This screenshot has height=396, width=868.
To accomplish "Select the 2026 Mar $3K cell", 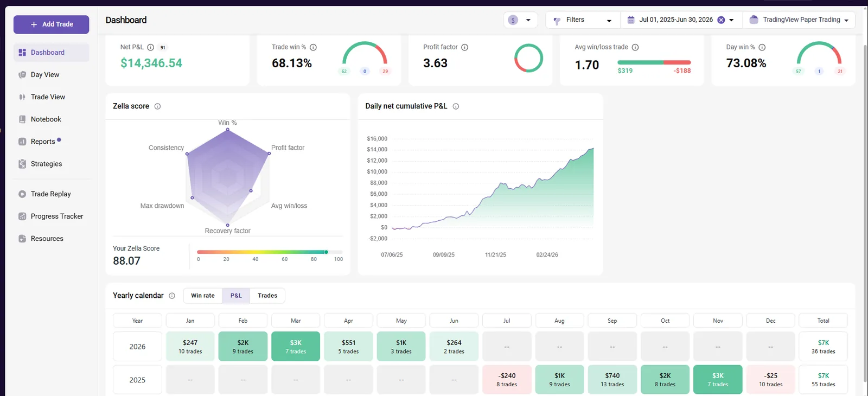I will click(x=296, y=347).
